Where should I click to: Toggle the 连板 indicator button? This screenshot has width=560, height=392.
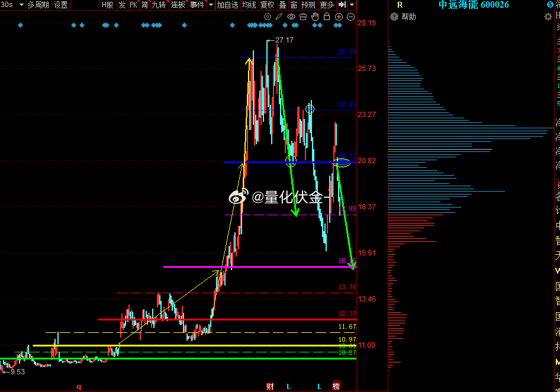[x=178, y=5]
